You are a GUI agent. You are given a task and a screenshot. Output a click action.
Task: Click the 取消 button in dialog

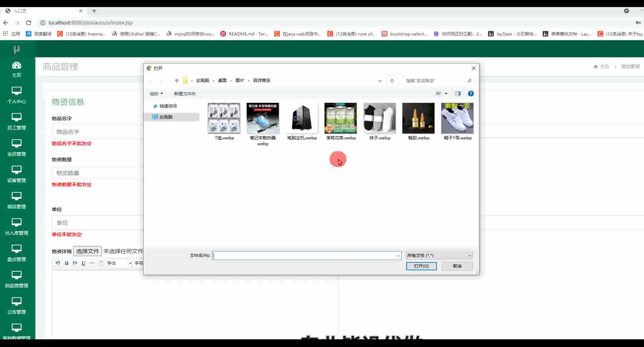pyautogui.click(x=457, y=266)
